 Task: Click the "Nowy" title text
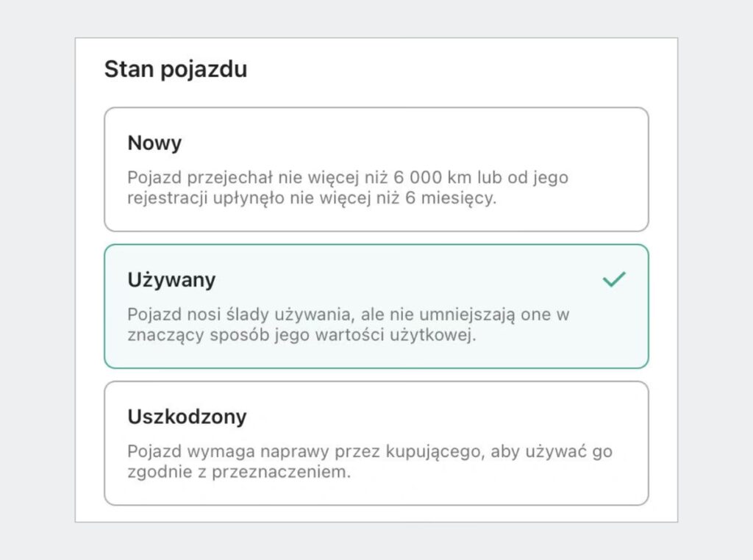(154, 143)
